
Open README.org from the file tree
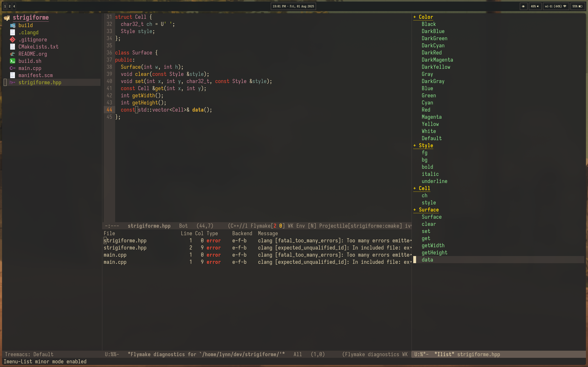[x=33, y=54]
